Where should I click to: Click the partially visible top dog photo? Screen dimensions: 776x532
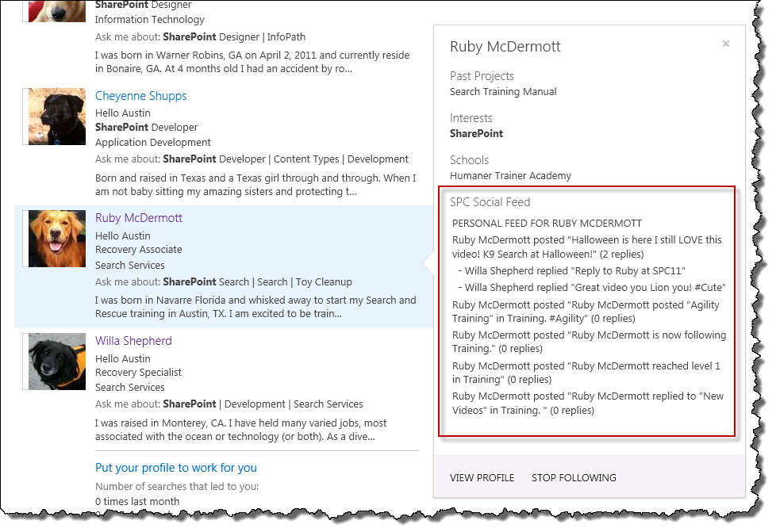(57, 11)
